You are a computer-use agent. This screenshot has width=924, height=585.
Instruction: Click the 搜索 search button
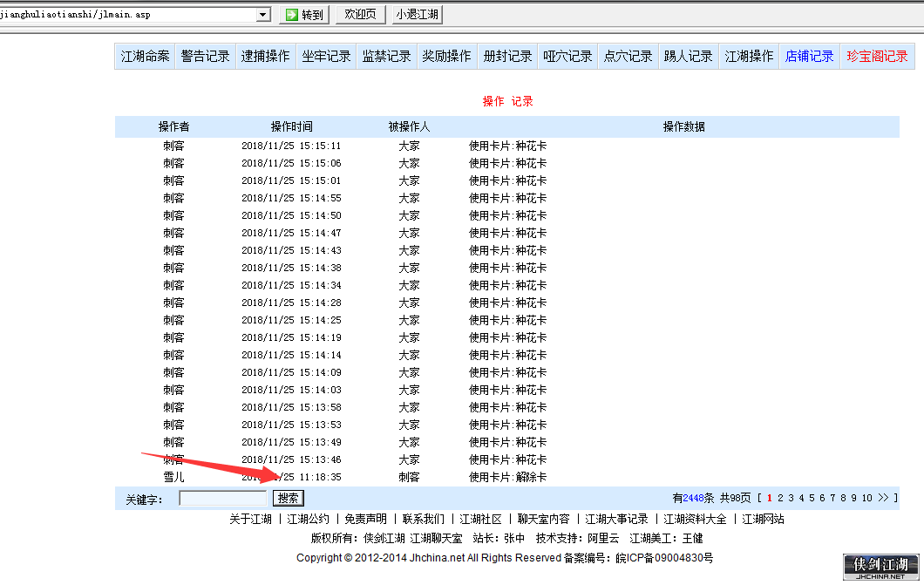[289, 499]
